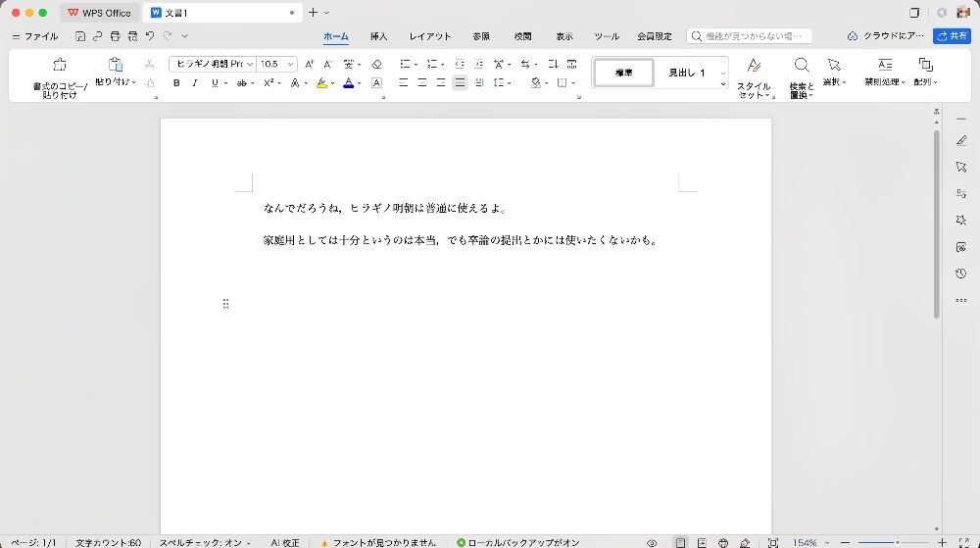
Task: Click the Print Preview icon
Action: (132, 36)
